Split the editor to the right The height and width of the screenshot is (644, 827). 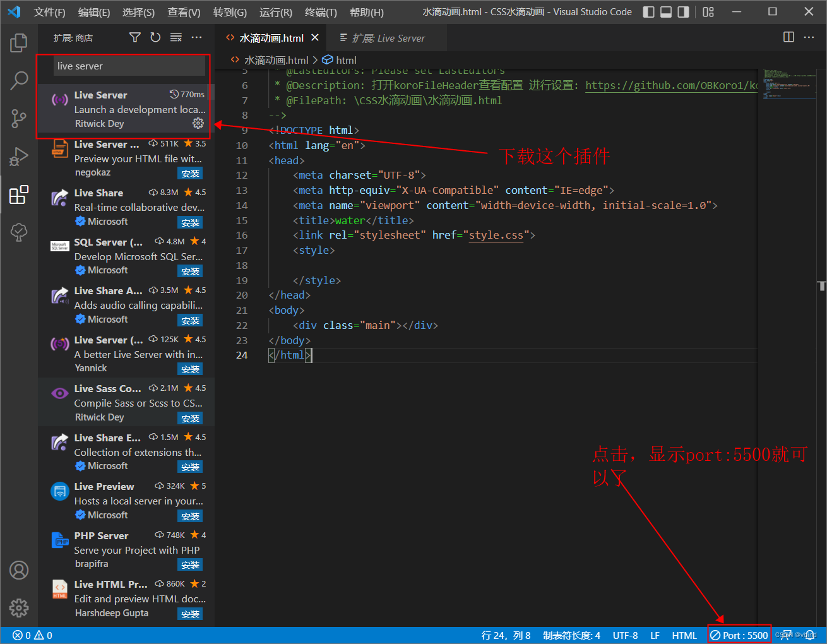788,37
